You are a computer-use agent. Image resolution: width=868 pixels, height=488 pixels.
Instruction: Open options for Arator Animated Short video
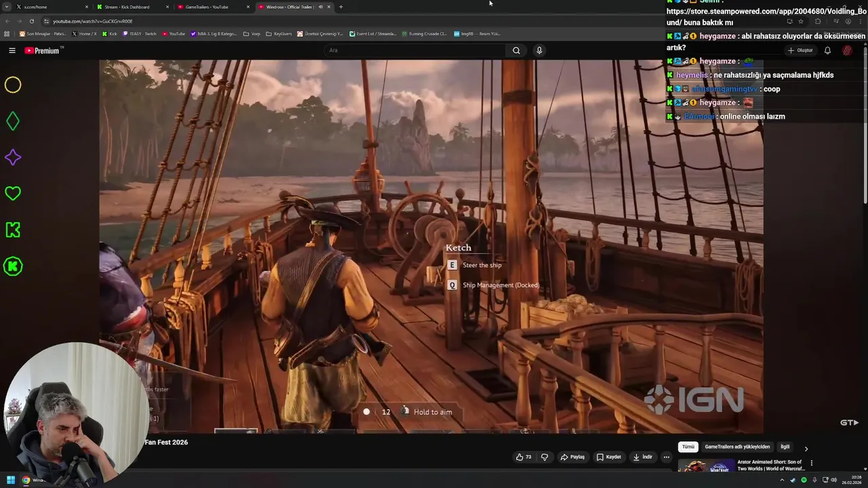[x=811, y=464]
